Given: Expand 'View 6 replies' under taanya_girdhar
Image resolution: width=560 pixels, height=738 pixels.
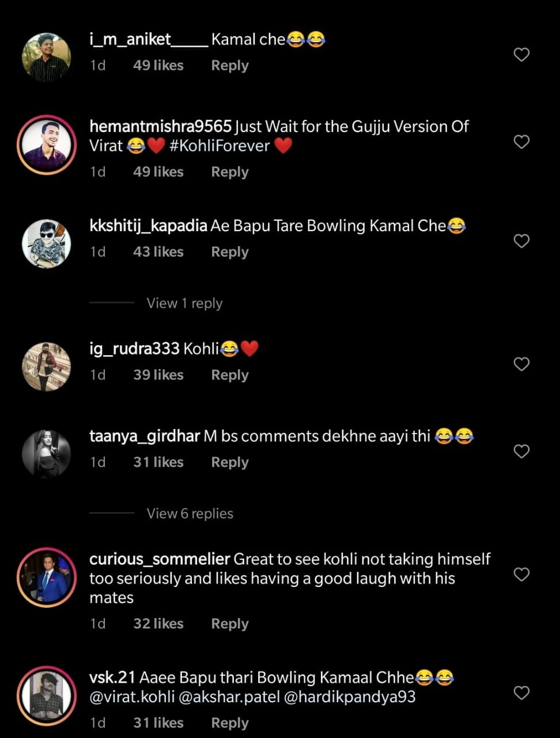Looking at the screenshot, I should pos(190,513).
